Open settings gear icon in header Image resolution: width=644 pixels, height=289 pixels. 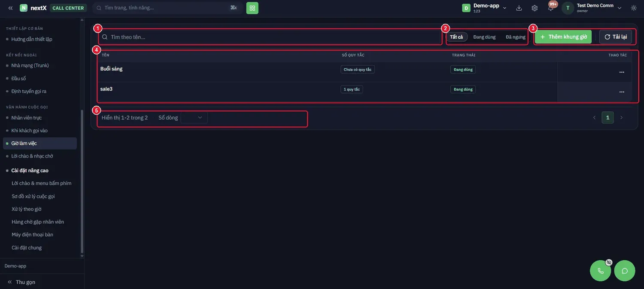coord(535,8)
